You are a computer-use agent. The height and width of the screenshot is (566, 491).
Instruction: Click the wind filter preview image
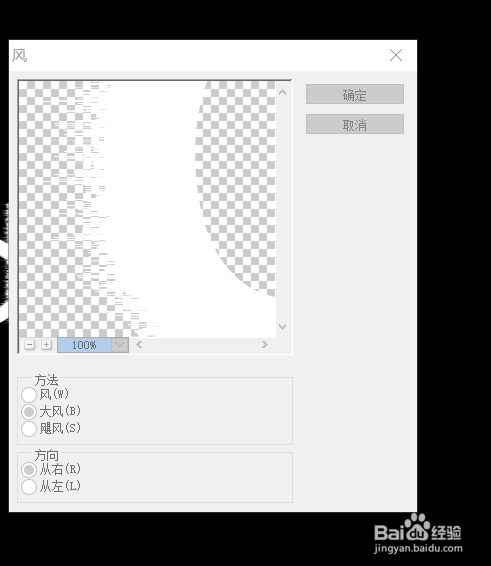147,209
